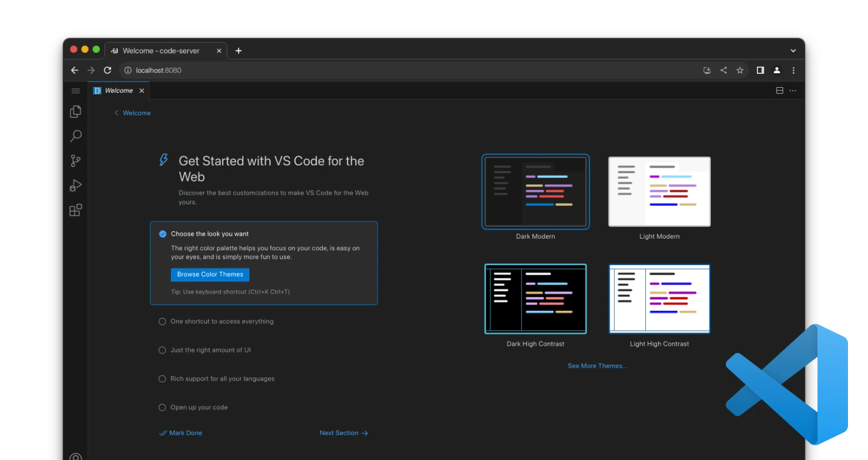Open the editor More Actions ellipsis
868x460 pixels.
click(x=792, y=90)
